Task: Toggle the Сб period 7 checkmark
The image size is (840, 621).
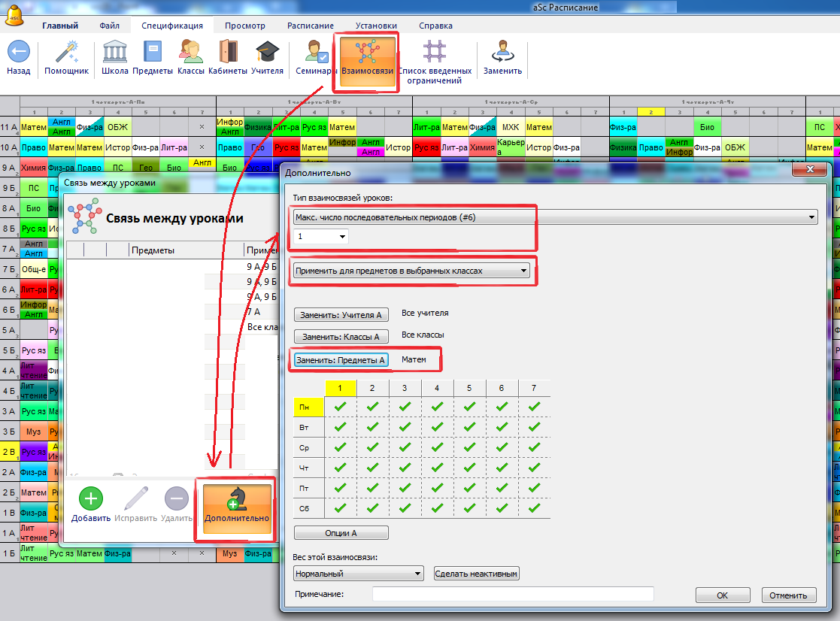Action: 534,509
